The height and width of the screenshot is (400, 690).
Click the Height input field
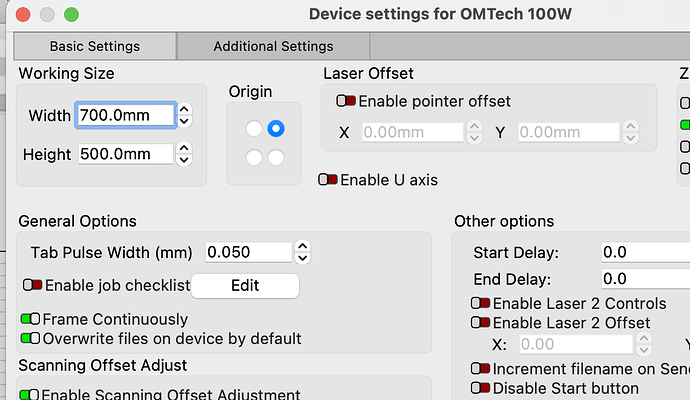[125, 154]
